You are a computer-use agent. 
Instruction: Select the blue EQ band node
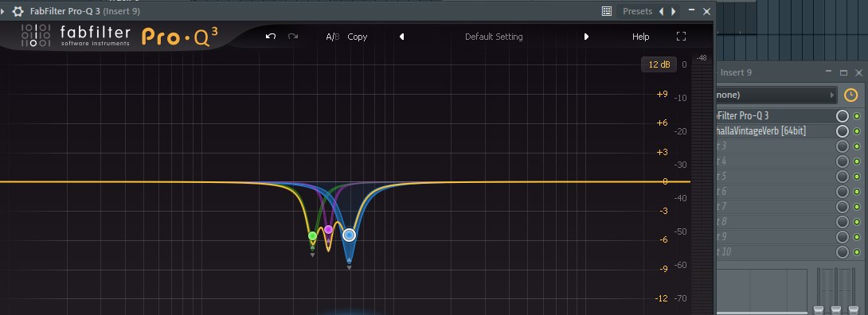(349, 235)
